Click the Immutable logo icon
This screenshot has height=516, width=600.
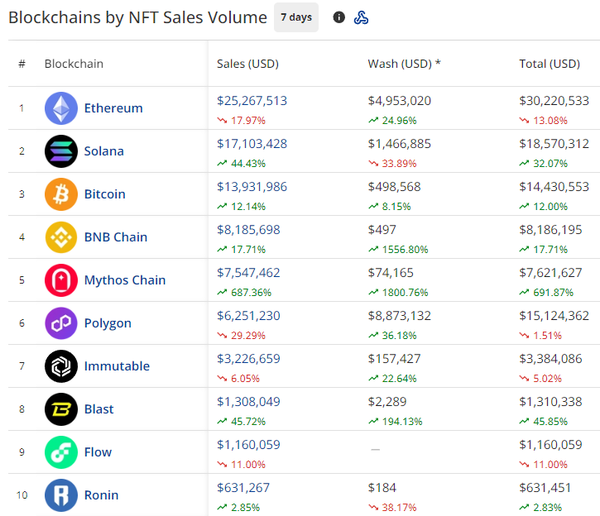(x=61, y=366)
